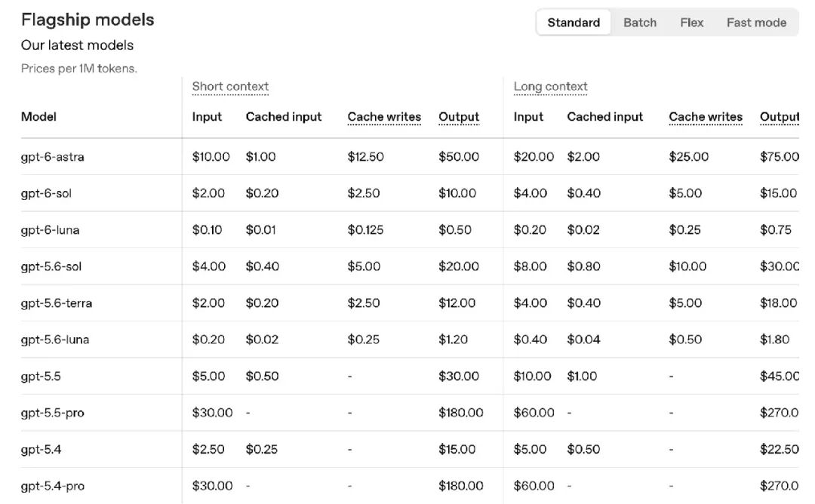Click the $1.20 output price for gpt-5.6-luna
Image resolution: width=815 pixels, height=504 pixels.
(453, 340)
